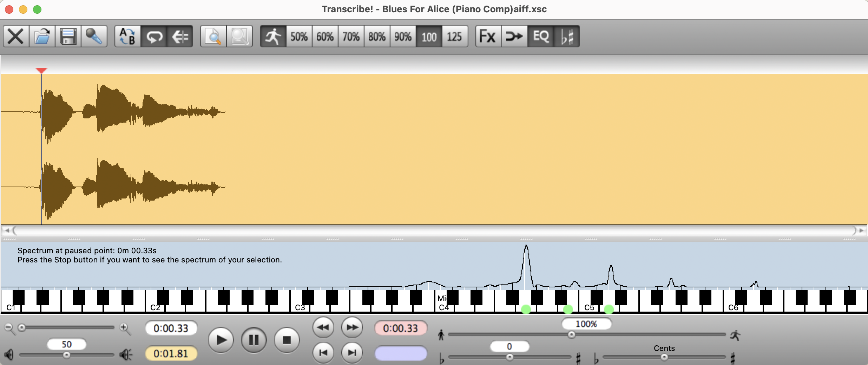
Task: Set playback speed to 90%
Action: pyautogui.click(x=403, y=36)
